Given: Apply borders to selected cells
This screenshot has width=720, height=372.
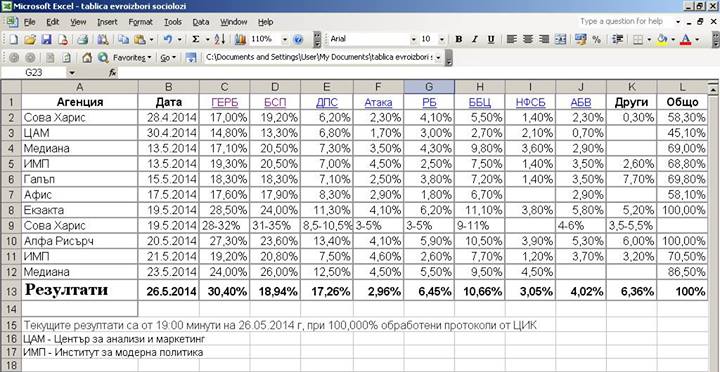Looking at the screenshot, I should point(638,39).
